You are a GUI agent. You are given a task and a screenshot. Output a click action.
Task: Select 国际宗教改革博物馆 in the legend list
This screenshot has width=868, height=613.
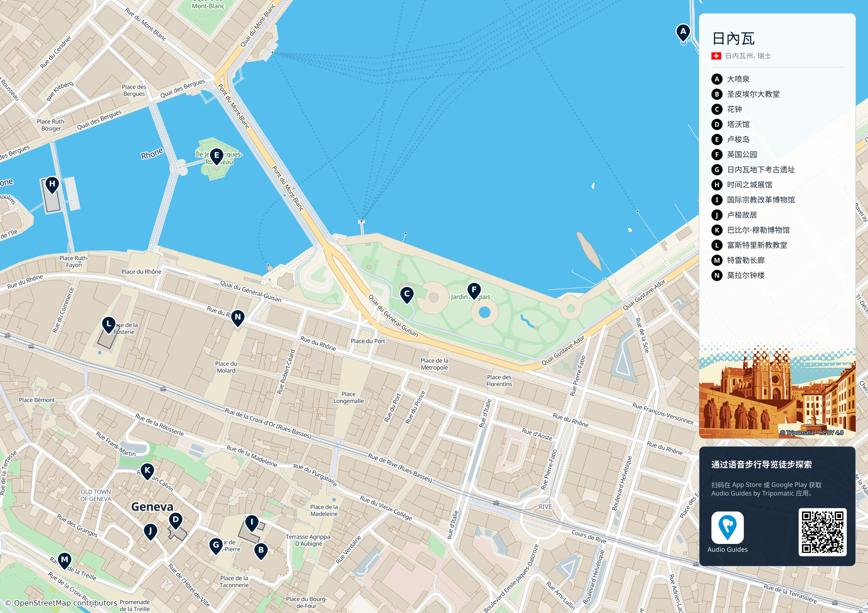[761, 200]
